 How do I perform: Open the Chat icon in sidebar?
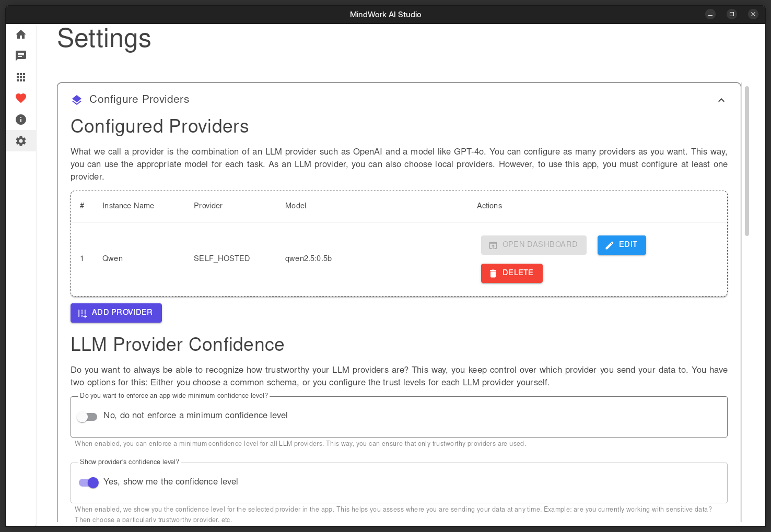click(21, 56)
